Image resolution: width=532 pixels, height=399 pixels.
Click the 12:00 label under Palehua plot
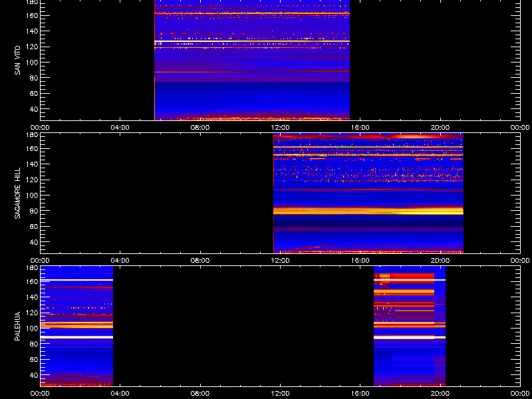click(280, 394)
